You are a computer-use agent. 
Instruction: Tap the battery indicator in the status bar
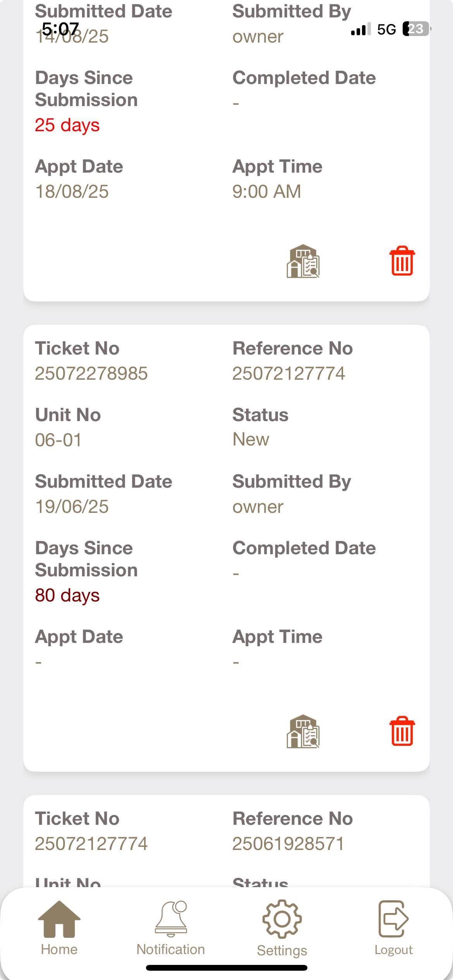416,29
